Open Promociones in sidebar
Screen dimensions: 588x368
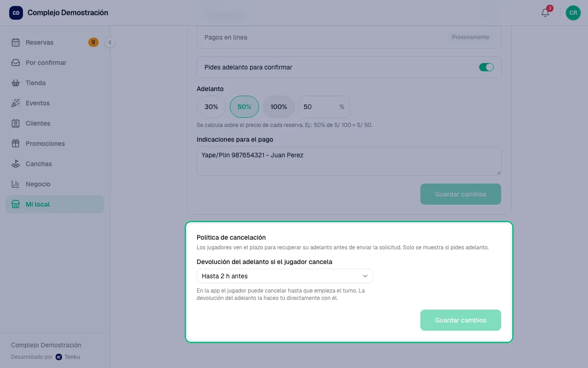(x=55, y=144)
